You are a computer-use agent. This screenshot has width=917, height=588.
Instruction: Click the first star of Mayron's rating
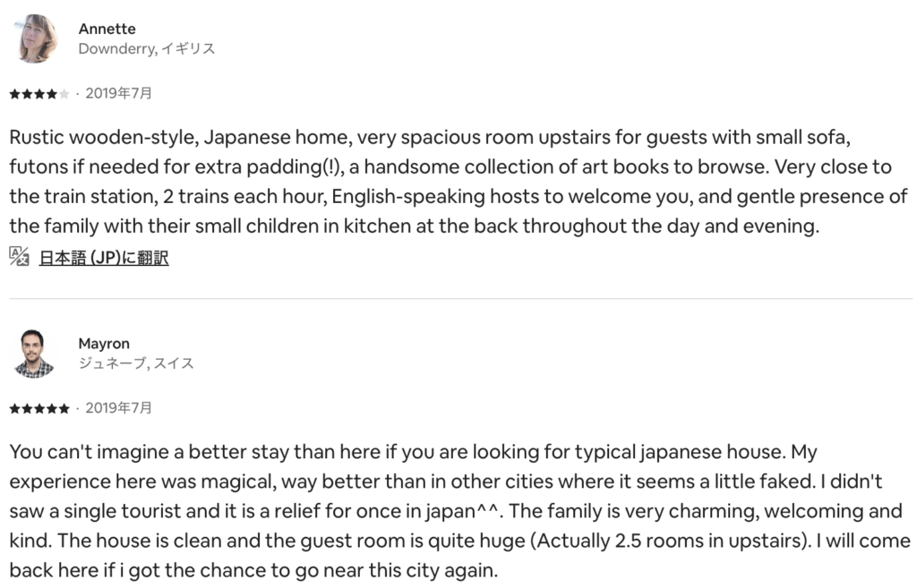14,408
